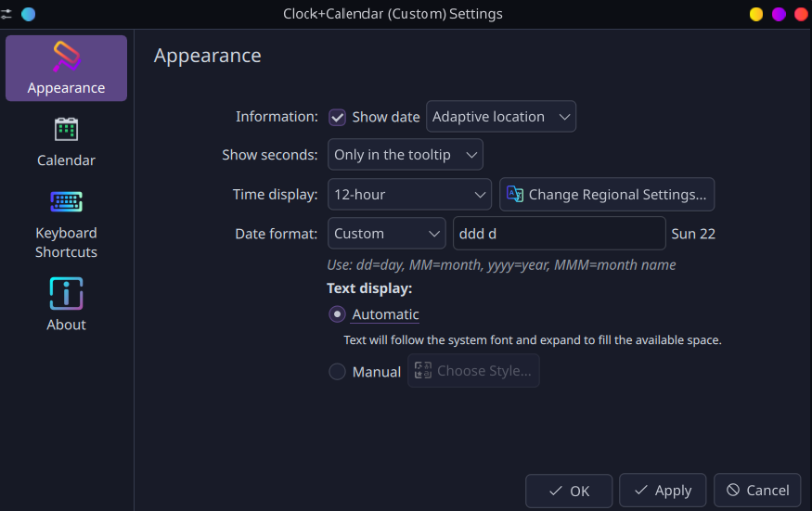Click the Cancel button
Viewport: 812px width, 511px height.
[x=757, y=490]
